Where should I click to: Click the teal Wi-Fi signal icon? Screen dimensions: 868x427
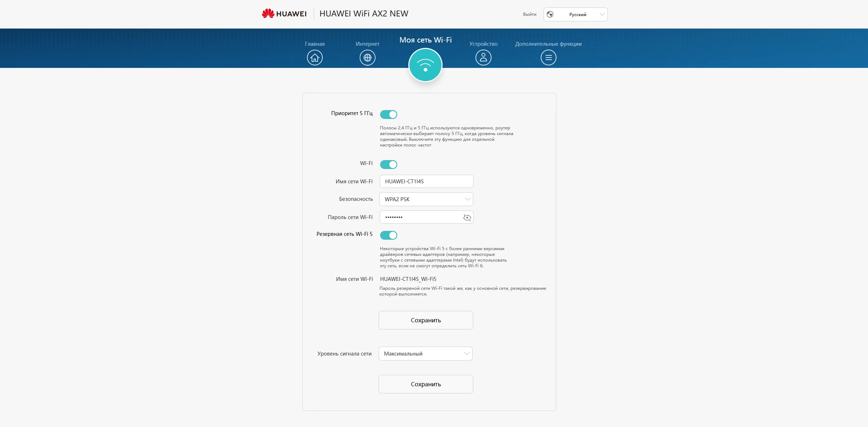pyautogui.click(x=425, y=65)
